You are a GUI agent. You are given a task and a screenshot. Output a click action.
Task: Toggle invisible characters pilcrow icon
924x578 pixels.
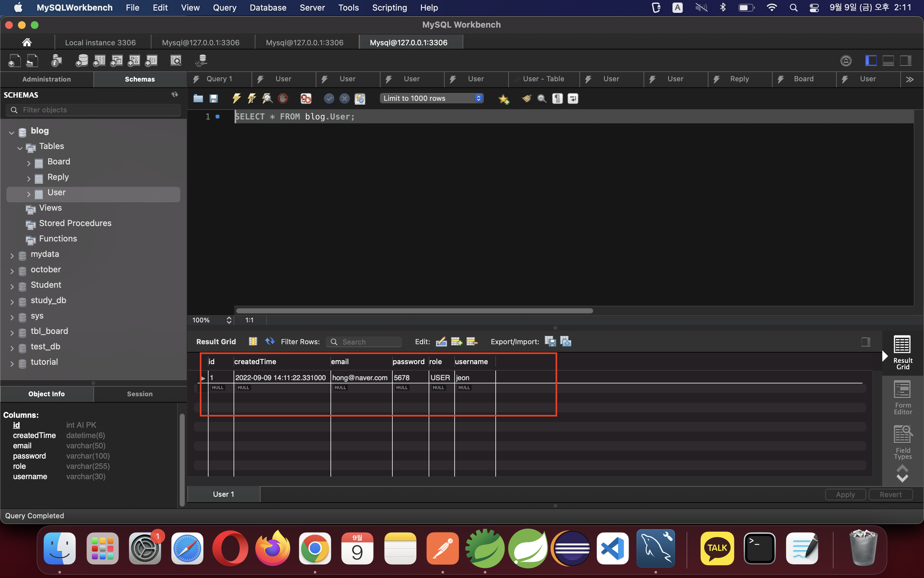point(558,99)
